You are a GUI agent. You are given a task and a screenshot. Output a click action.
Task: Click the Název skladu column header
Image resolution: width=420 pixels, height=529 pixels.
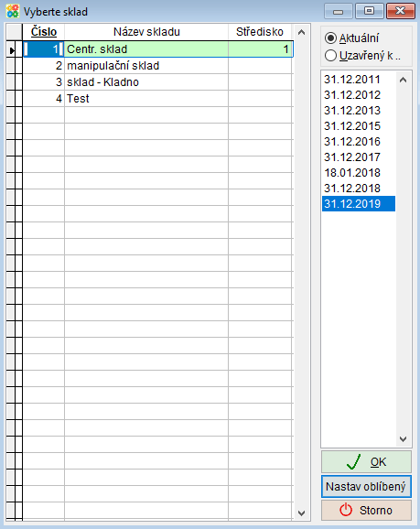(146, 32)
